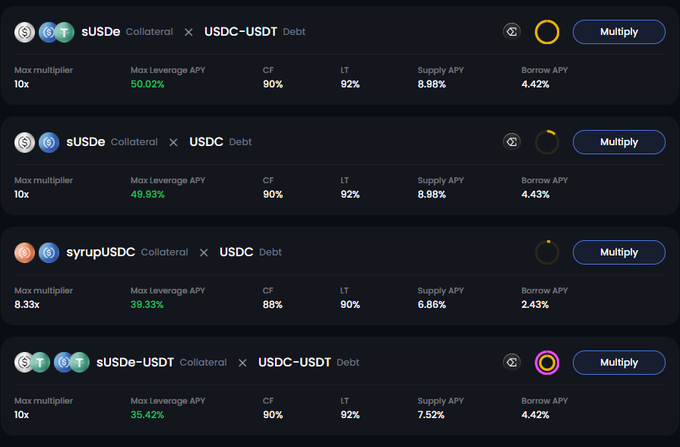This screenshot has height=447, width=680.
Task: Click Multiply for sUSDe-USDT / USDC-USDT pair
Action: click(618, 362)
